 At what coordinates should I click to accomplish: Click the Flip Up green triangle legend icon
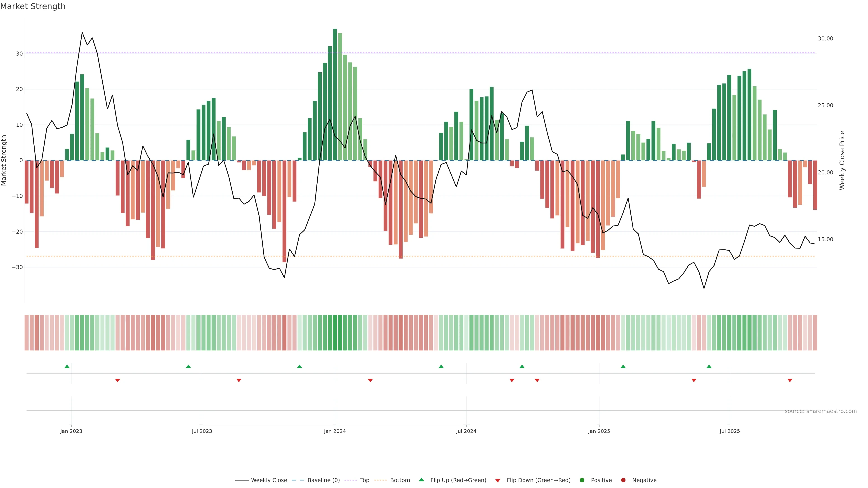421,480
